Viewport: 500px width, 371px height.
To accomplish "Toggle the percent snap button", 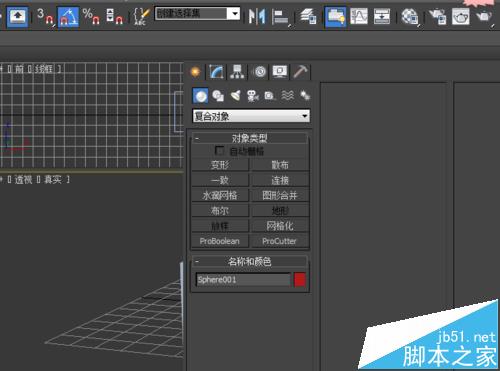I will click(x=91, y=17).
